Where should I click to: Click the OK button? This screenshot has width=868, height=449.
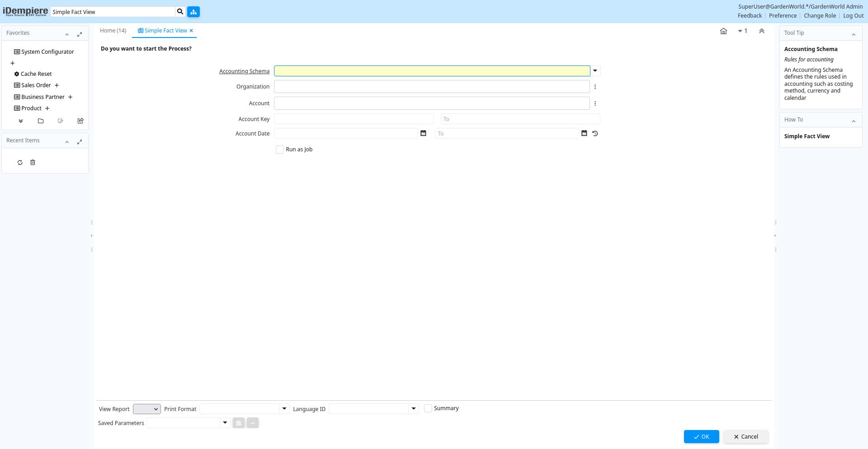coord(701,437)
